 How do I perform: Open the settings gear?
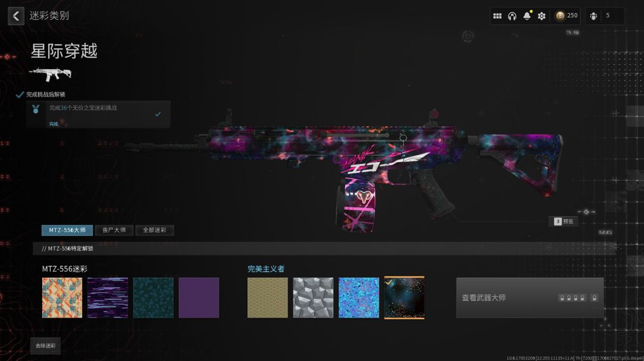[x=541, y=16]
